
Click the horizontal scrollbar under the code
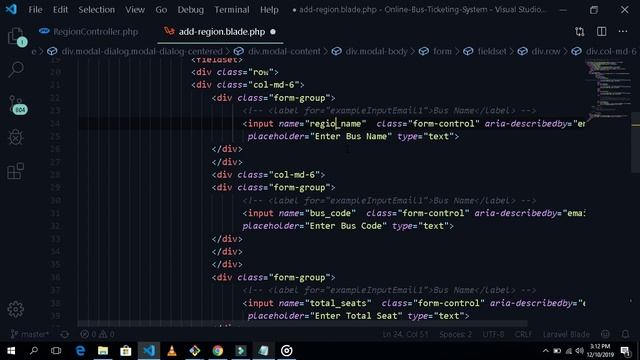click(x=302, y=324)
